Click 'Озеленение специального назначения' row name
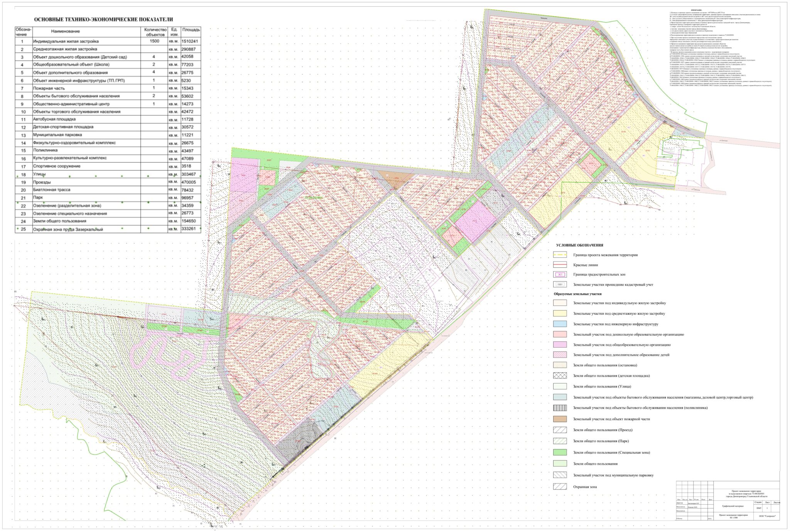Viewport: 790px width, 532px height. point(70,214)
